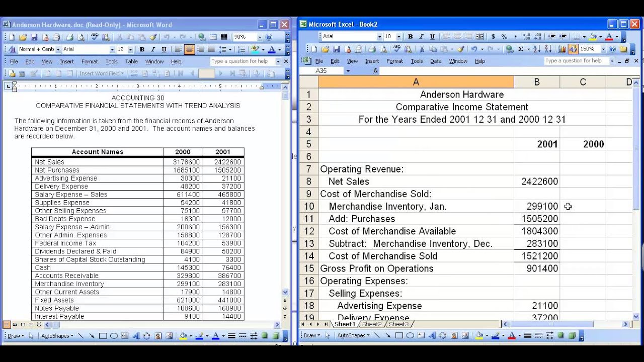Toggle Bold in Excel formatting toolbar

pos(410,37)
